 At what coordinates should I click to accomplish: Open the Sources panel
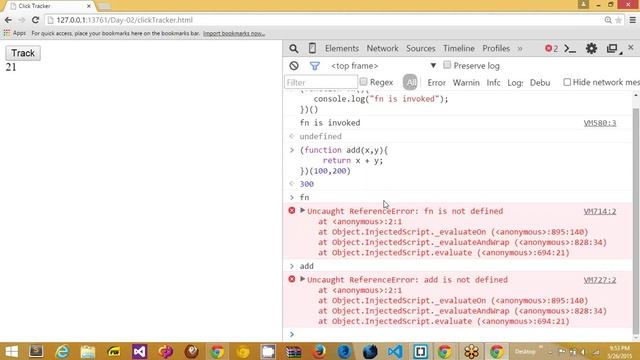420,48
